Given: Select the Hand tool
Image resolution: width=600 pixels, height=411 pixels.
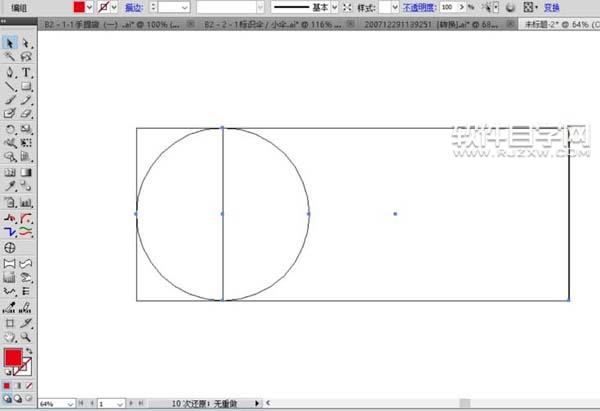Looking at the screenshot, I should coord(10,338).
